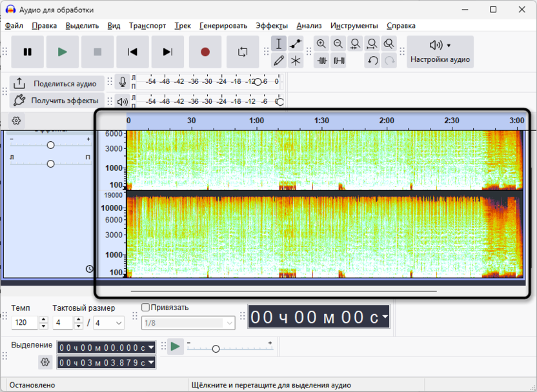This screenshot has width=537, height=392.
Task: Click the playback speed slider
Action: pyautogui.click(x=216, y=349)
